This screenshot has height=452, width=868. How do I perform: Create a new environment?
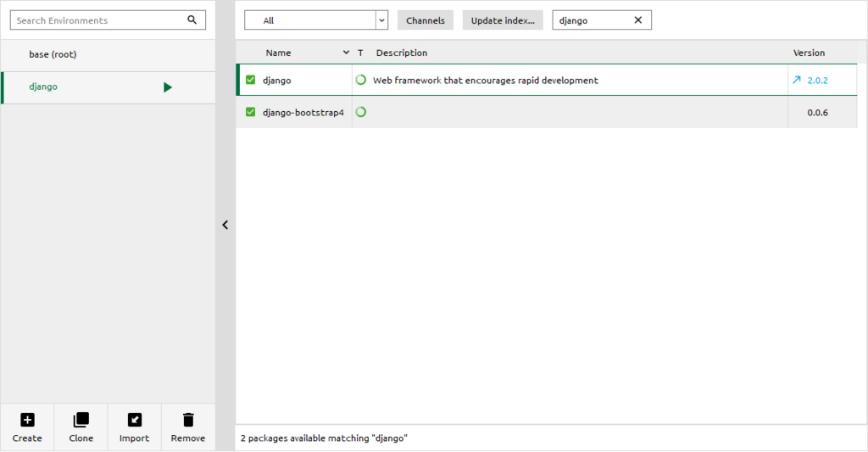(x=27, y=427)
